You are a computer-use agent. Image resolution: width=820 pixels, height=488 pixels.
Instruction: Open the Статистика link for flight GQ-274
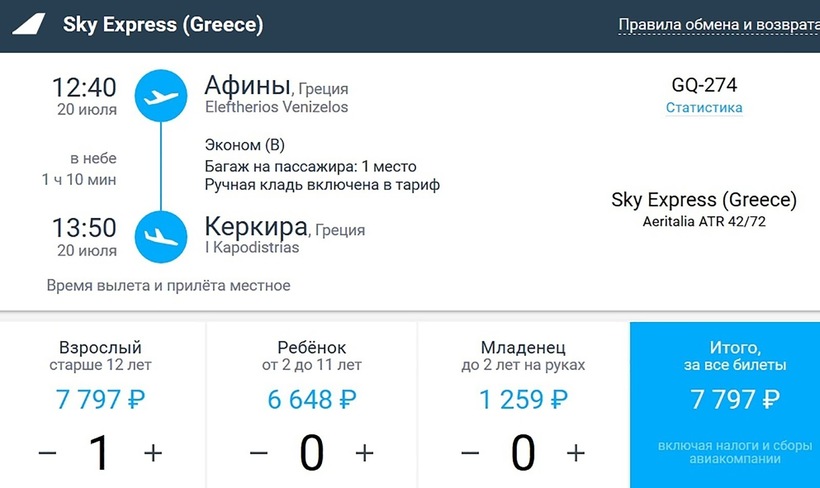point(704,107)
